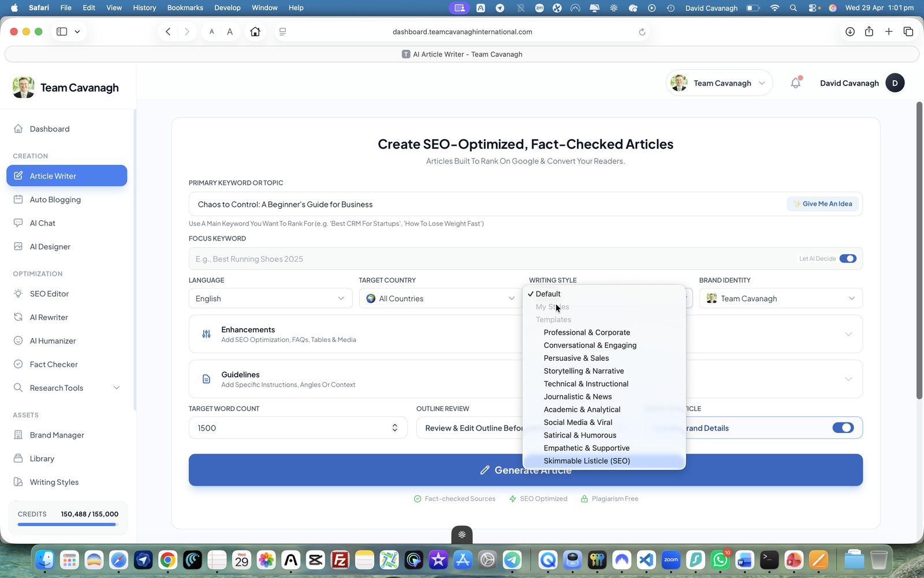Toggle the Let AI Decide switch
Screen dimensions: 924x578
click(x=848, y=258)
